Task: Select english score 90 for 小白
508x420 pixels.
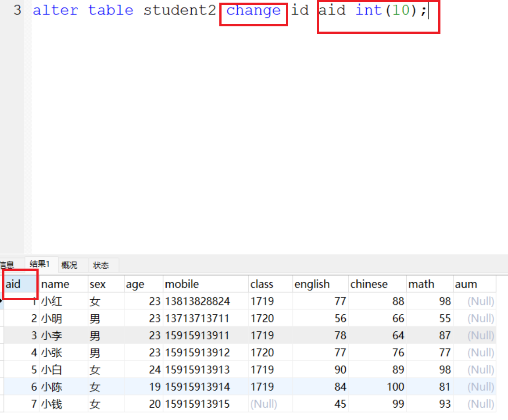Action: [320, 370]
